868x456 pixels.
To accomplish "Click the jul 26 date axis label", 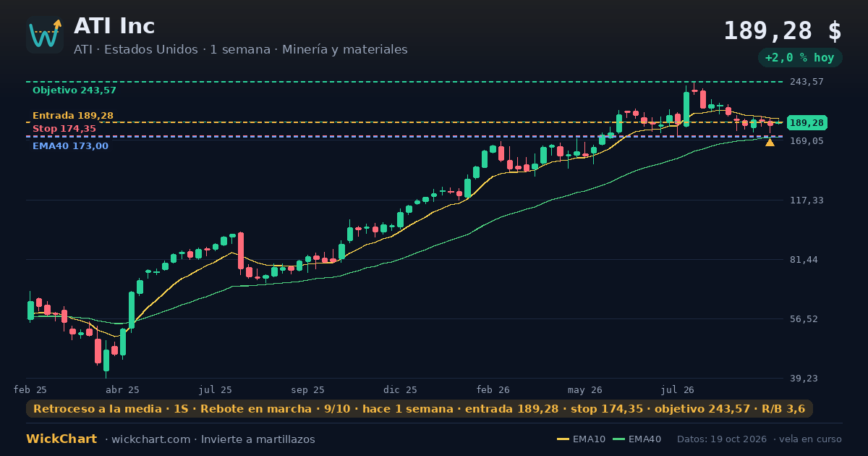I will [x=678, y=389].
